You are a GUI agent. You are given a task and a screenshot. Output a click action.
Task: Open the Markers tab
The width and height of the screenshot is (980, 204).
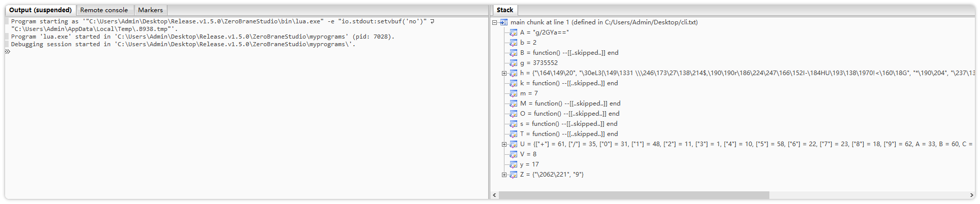[x=150, y=10]
